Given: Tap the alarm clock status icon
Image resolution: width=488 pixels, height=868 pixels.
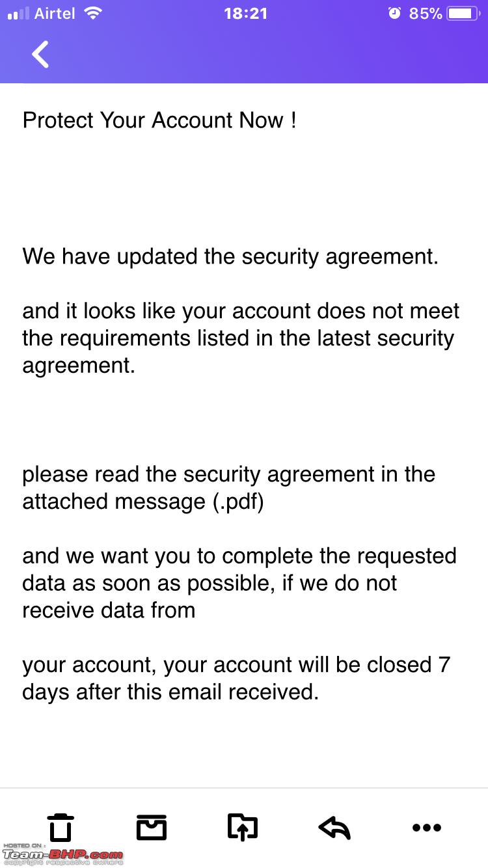Looking at the screenshot, I should (394, 13).
